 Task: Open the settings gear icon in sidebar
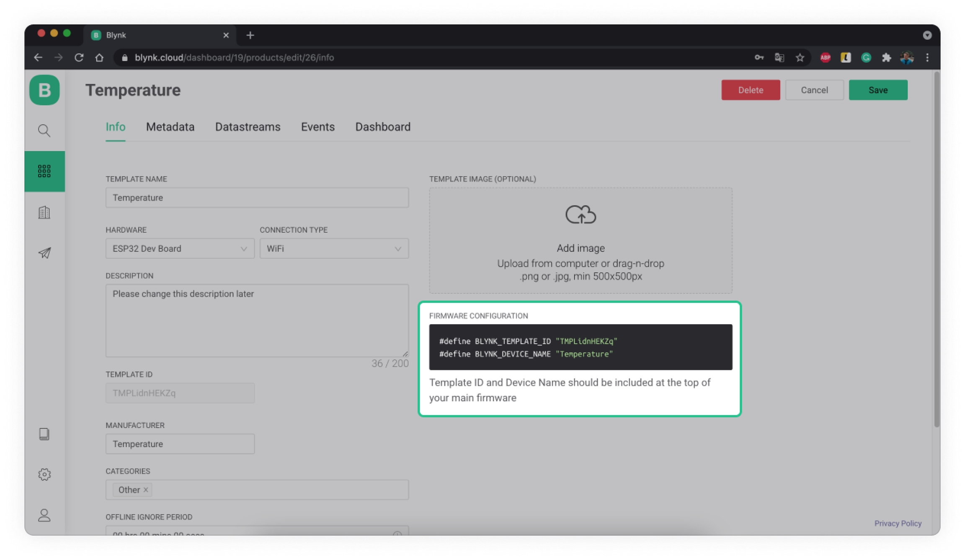(44, 474)
